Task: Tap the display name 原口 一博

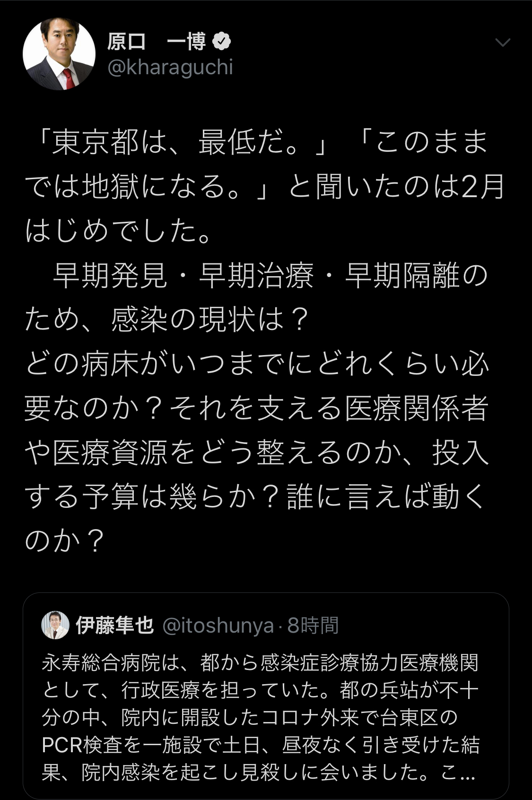Action: click(156, 42)
